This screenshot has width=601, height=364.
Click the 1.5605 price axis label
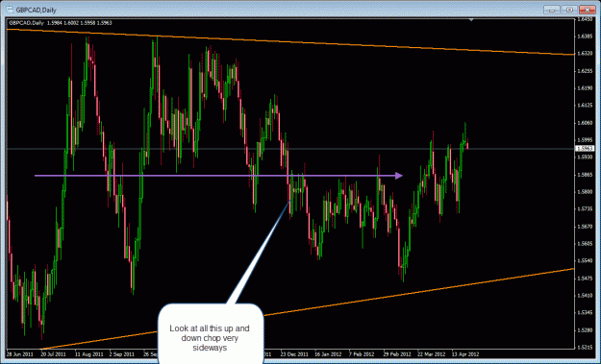point(586,243)
